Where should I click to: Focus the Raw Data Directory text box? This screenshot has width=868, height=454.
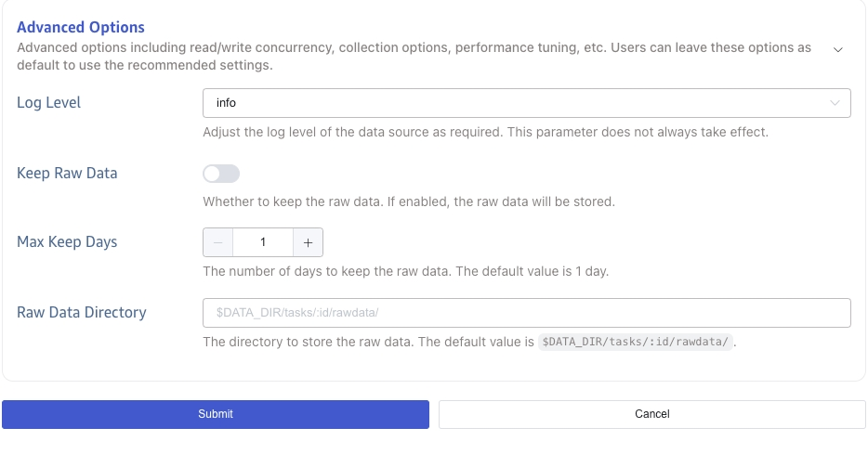526,313
